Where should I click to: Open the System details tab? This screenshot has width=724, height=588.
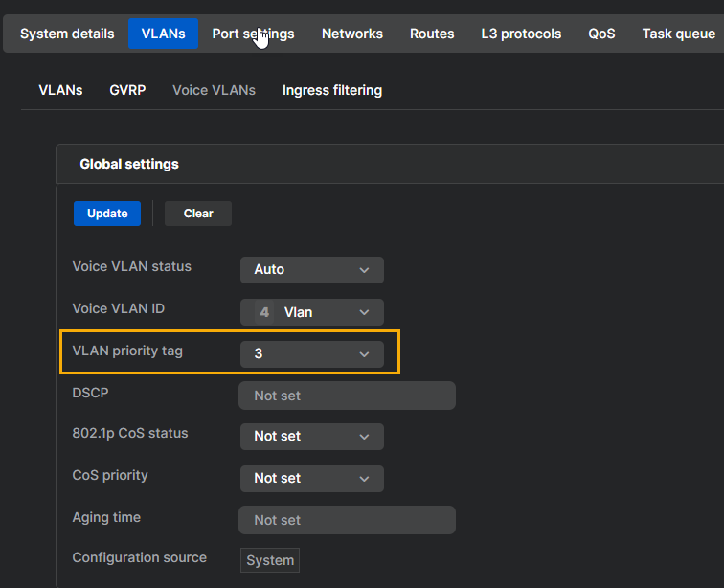tap(67, 34)
